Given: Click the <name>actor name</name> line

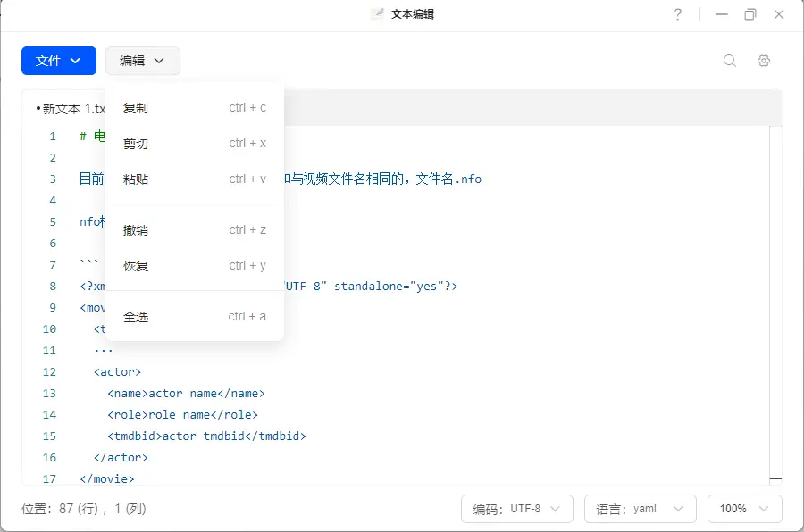Looking at the screenshot, I should pos(186,394).
